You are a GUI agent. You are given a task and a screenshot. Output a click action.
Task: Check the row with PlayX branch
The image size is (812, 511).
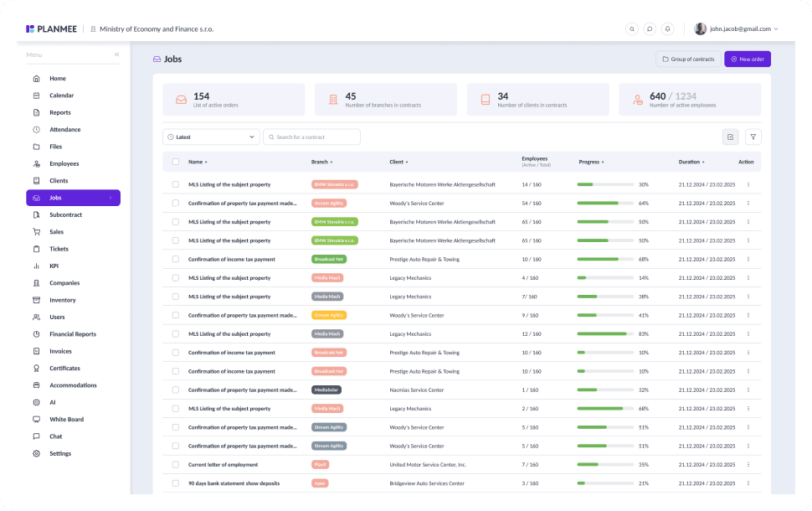[x=176, y=464]
